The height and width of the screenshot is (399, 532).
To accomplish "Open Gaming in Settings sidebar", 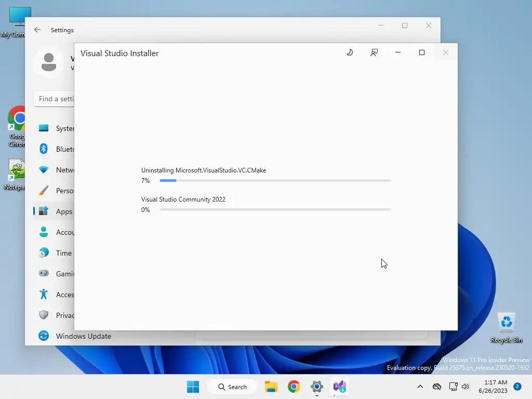I will pos(54,273).
